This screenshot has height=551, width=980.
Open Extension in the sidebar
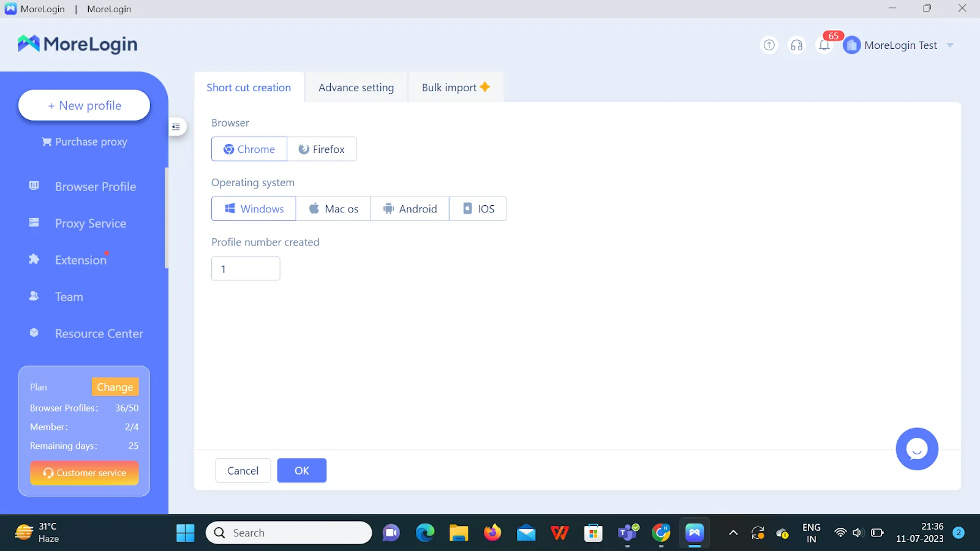tap(81, 260)
